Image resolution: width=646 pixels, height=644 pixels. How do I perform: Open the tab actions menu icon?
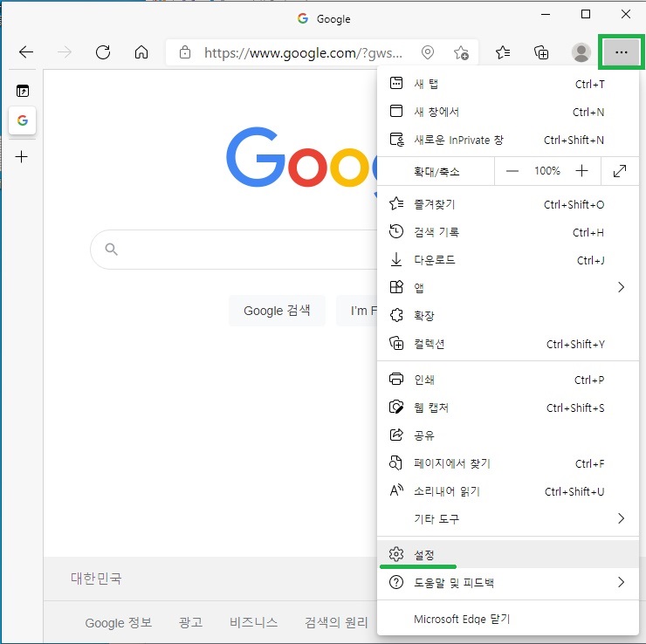pyautogui.click(x=22, y=91)
